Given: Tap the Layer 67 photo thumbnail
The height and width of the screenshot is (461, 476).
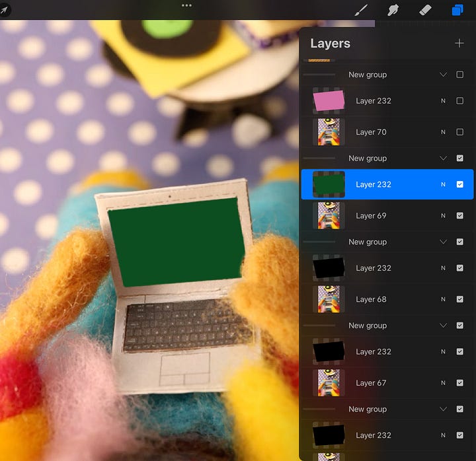Looking at the screenshot, I should coord(329,383).
